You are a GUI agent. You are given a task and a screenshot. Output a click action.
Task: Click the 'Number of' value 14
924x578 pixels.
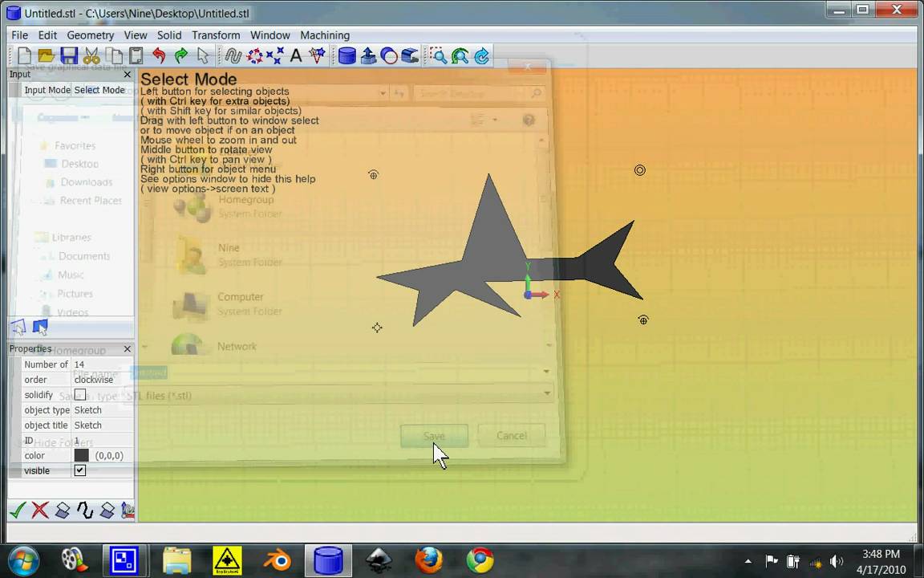click(103, 364)
